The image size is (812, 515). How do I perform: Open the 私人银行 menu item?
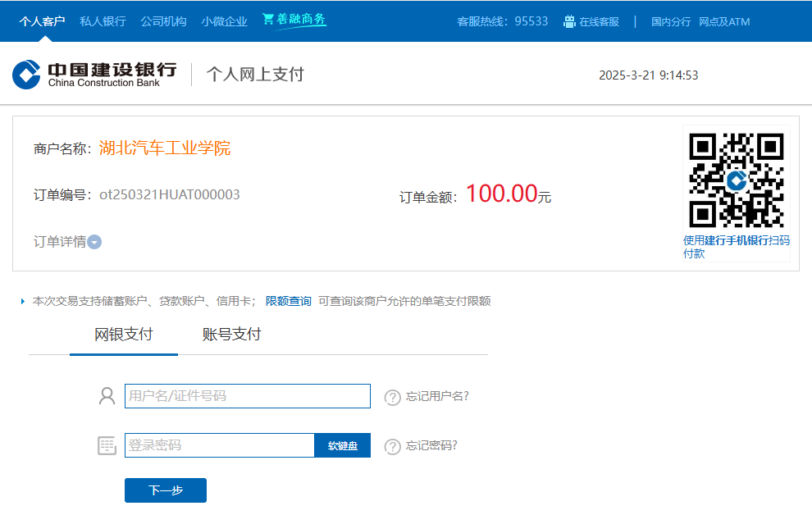103,21
